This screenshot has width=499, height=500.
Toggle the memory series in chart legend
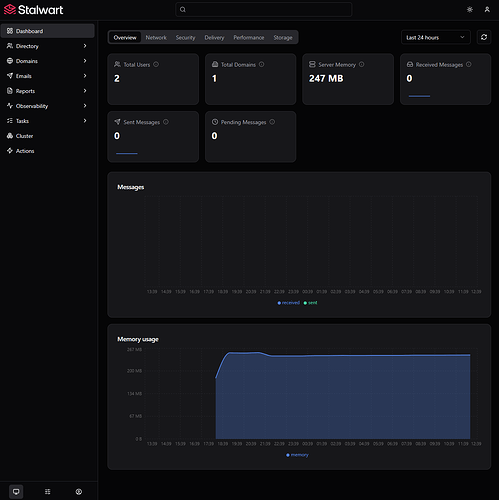tap(297, 455)
